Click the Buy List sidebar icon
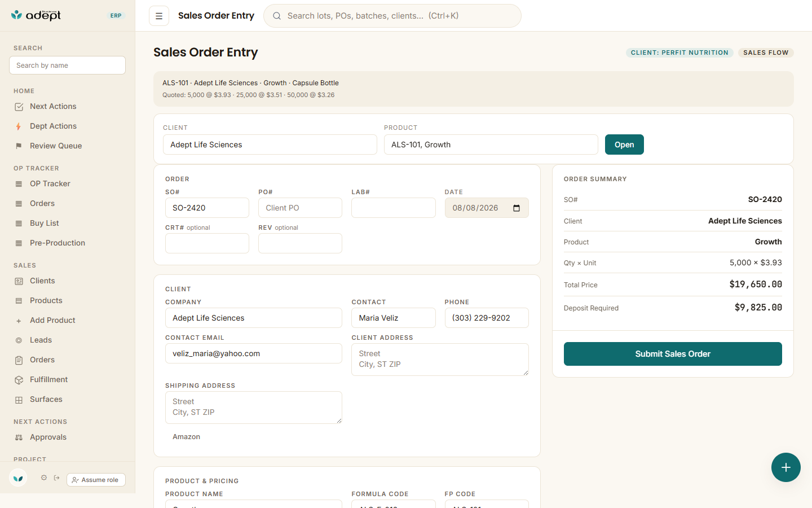Viewport: 812px width, 508px height. coord(19,224)
